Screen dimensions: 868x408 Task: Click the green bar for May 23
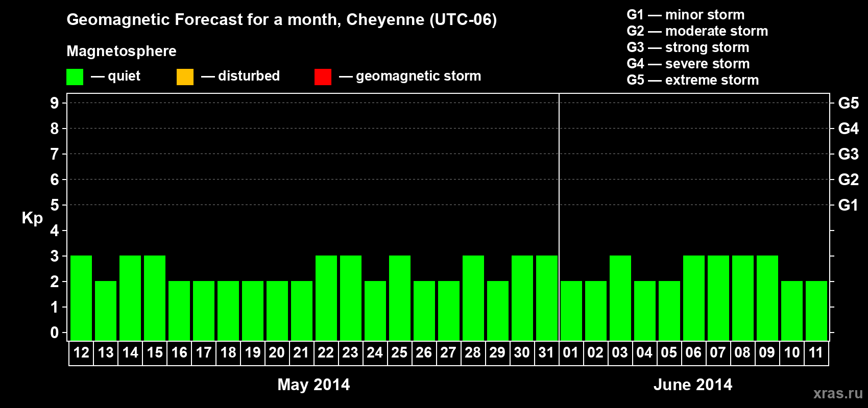pyautogui.click(x=351, y=298)
